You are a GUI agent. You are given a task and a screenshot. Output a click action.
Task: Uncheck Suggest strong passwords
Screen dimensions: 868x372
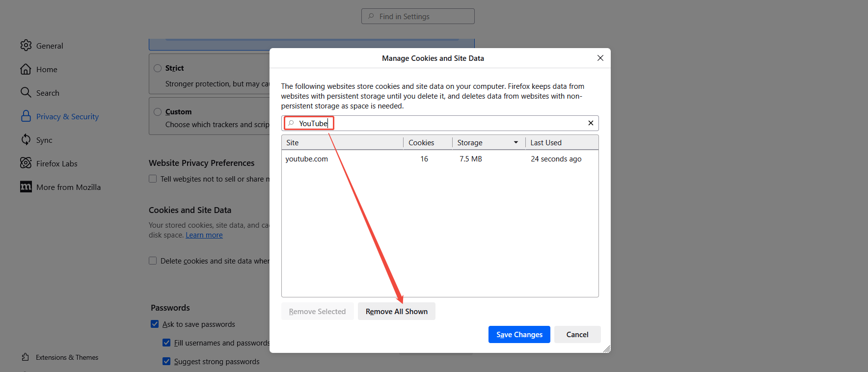point(166,361)
